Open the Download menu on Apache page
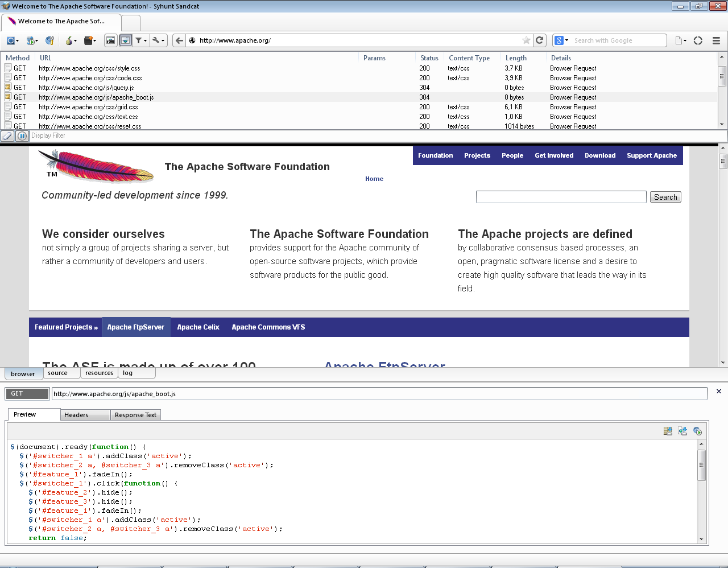Viewport: 728px width, 568px height. 600,155
